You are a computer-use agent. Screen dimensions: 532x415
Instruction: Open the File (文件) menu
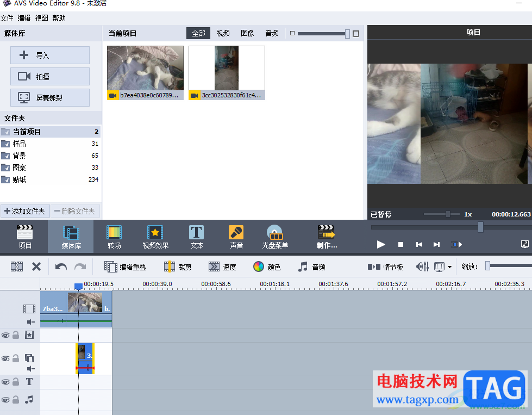(x=7, y=18)
